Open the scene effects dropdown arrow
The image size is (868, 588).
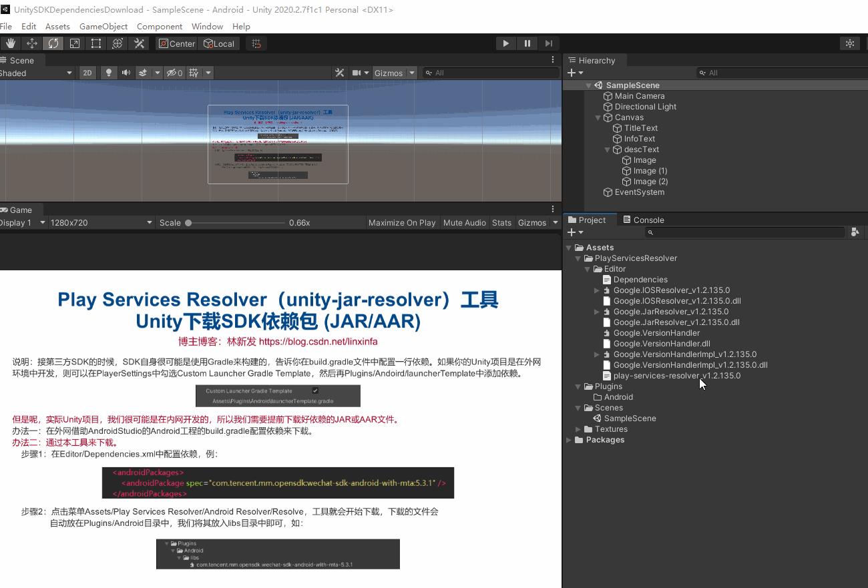tap(158, 73)
